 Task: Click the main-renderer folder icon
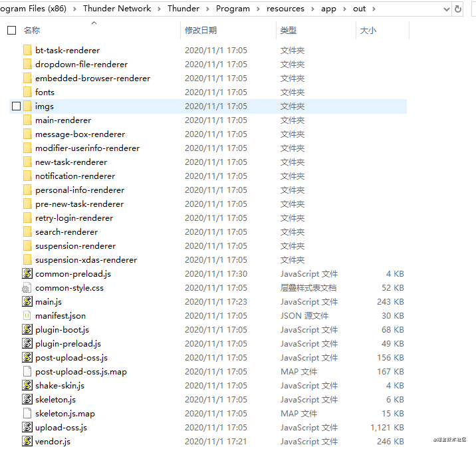(27, 120)
